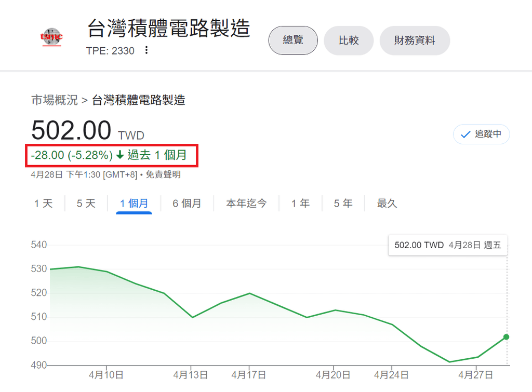Click the 4月28日 下午1:30 timestamp text
The height and width of the screenshot is (392, 532).
[x=65, y=174]
